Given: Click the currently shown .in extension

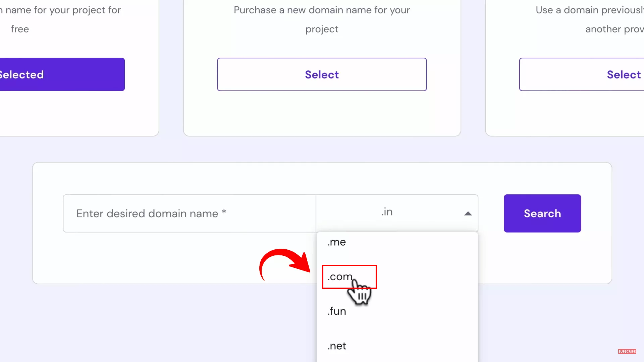Looking at the screenshot, I should 387,212.
